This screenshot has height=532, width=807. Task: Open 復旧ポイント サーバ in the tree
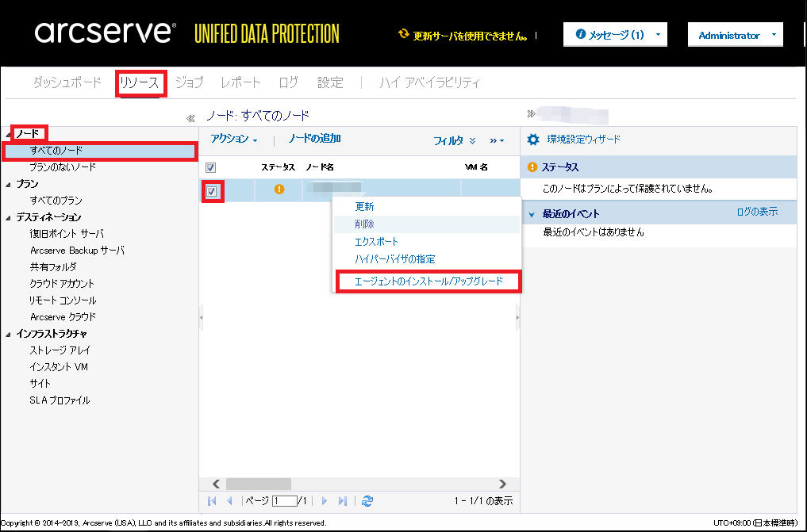click(x=67, y=234)
